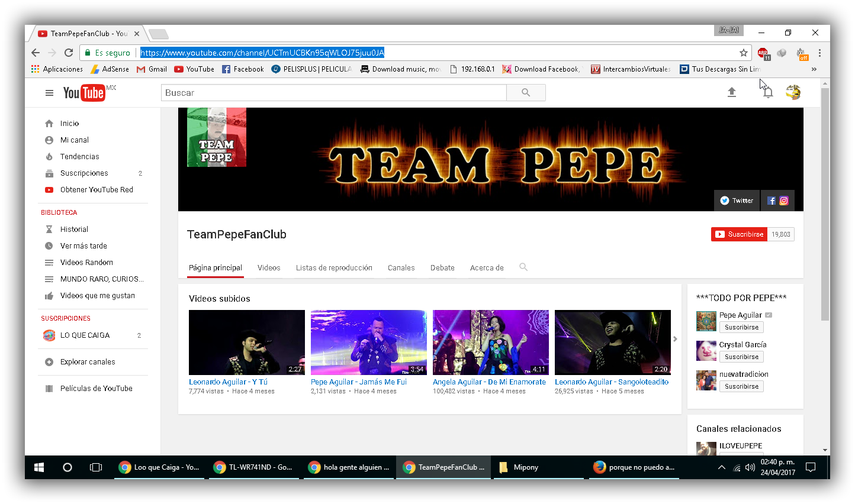Open the AdSense bookmark
This screenshot has width=855, height=504.
point(110,69)
